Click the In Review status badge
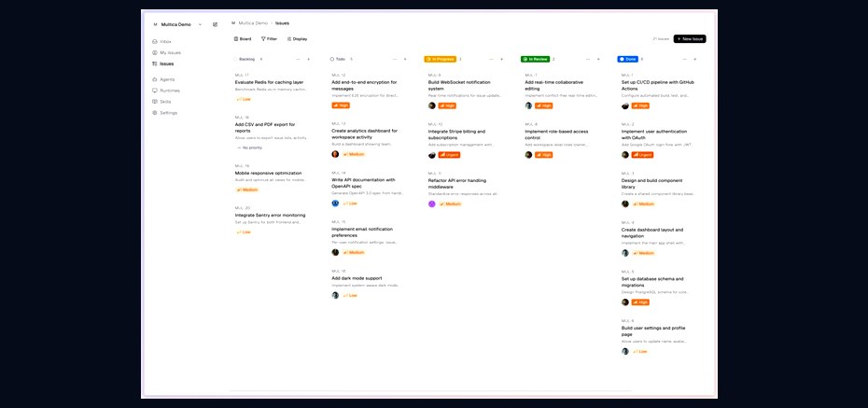868x408 pixels. click(536, 59)
